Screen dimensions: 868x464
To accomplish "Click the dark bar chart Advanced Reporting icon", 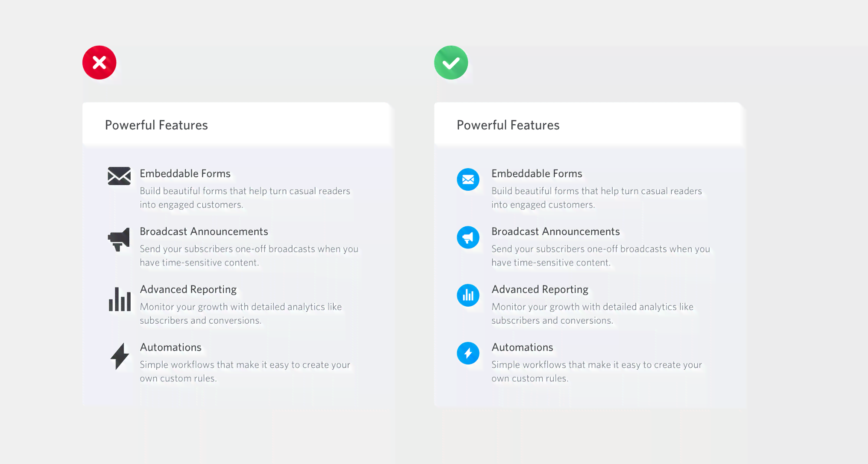I will (120, 299).
